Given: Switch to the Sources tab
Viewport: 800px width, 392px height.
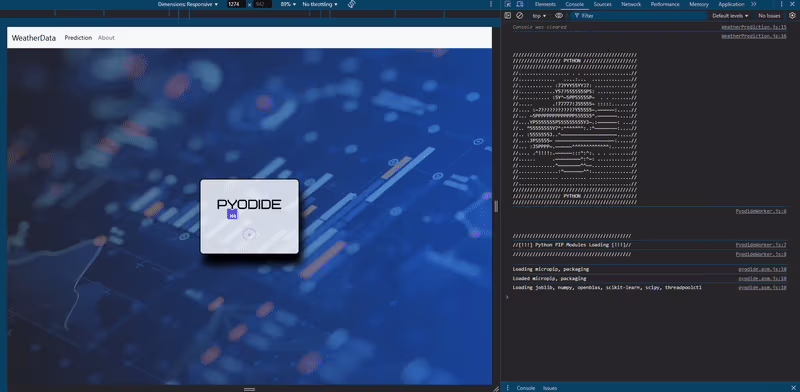Looking at the screenshot, I should click(x=602, y=4).
